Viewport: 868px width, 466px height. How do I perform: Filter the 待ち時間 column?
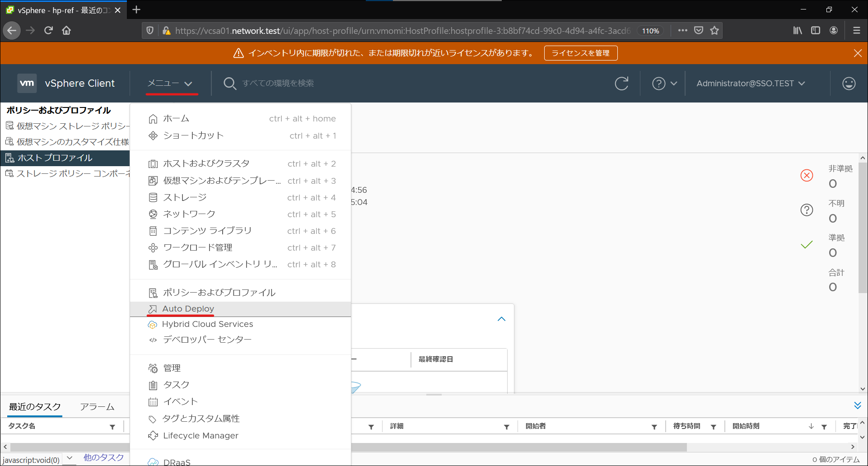point(714,427)
